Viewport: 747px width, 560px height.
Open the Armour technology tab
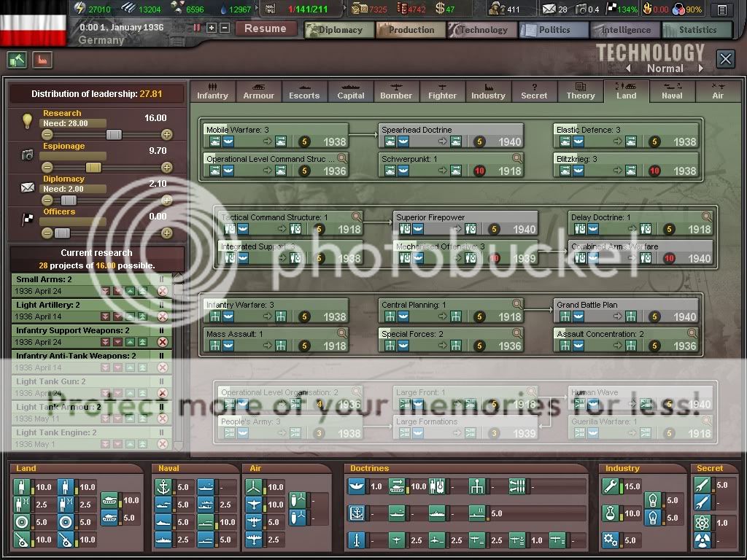pos(259,91)
